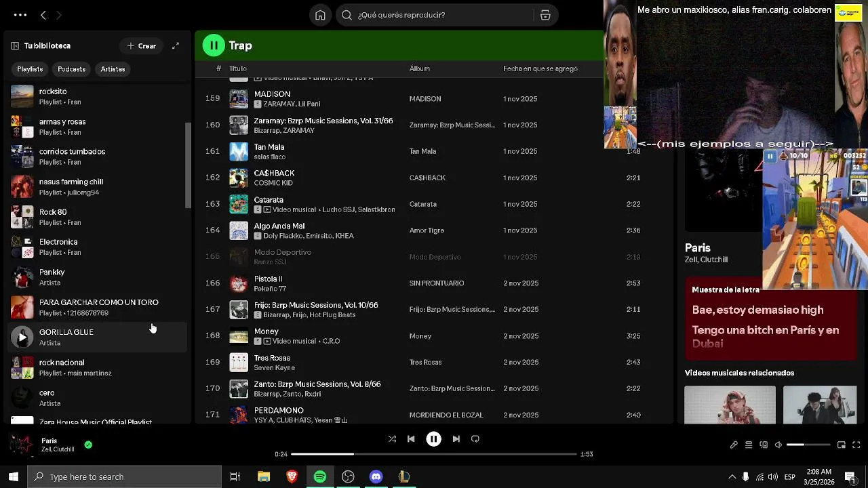The height and width of the screenshot is (488, 868).
Task: Open armas y rosas playlist
Action: pos(98,127)
